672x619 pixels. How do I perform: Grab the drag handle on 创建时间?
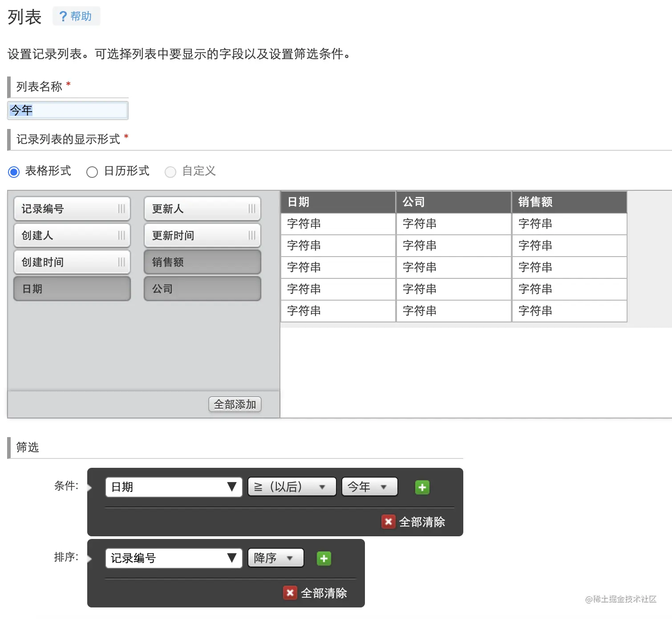tap(121, 262)
